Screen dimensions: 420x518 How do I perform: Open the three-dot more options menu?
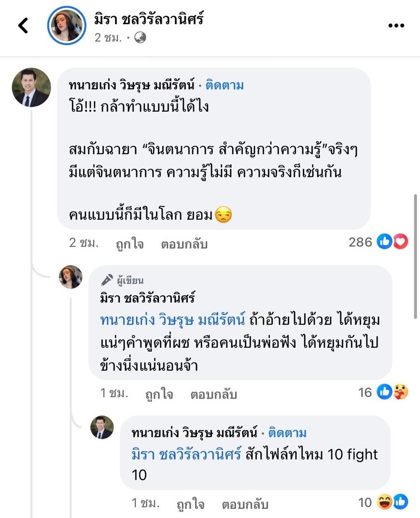pyautogui.click(x=396, y=26)
